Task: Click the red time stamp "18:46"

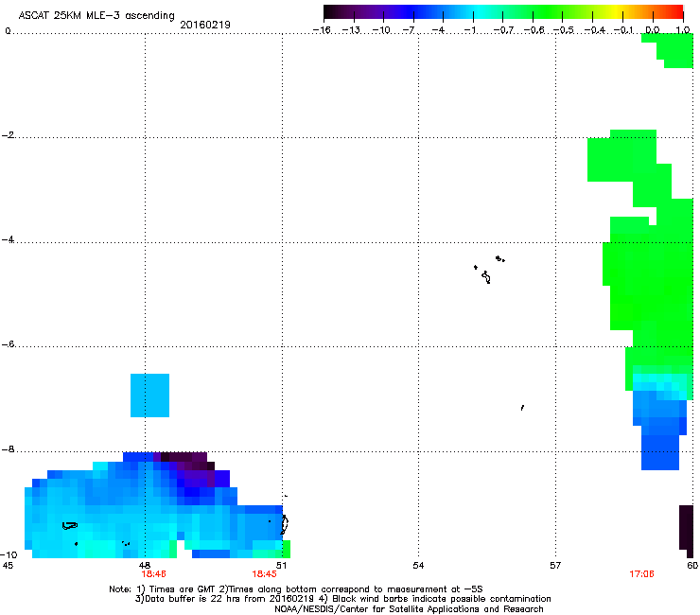Action: [x=153, y=574]
